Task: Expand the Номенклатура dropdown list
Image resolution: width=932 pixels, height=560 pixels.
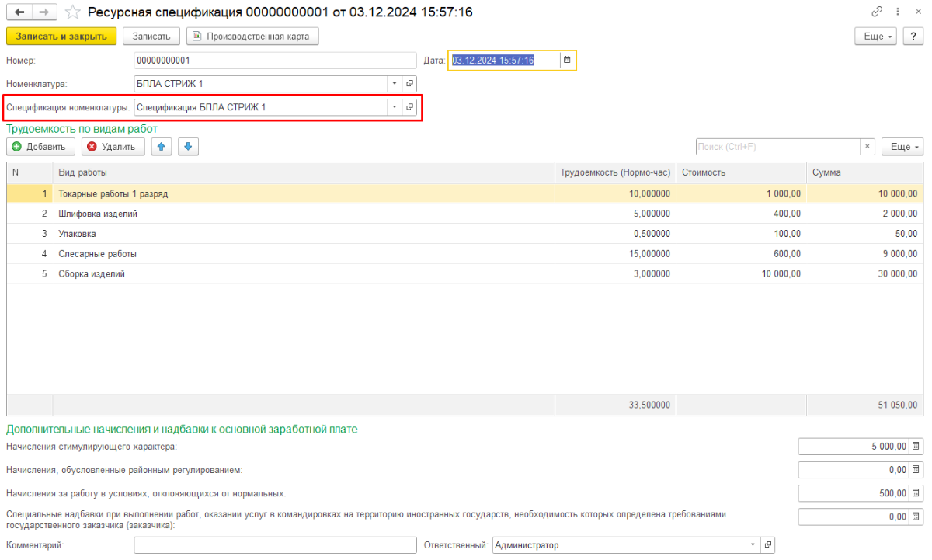Action: [395, 84]
